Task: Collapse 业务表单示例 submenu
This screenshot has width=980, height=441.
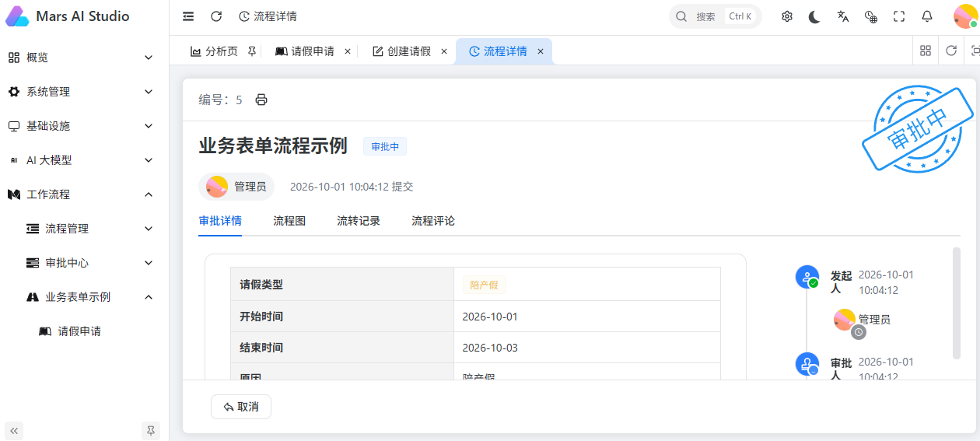Action: [81, 297]
